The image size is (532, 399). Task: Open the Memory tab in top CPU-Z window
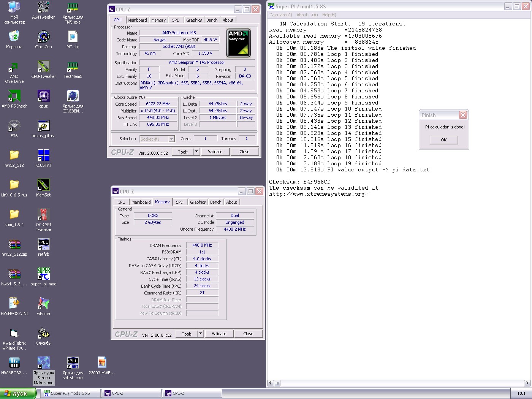tap(158, 20)
